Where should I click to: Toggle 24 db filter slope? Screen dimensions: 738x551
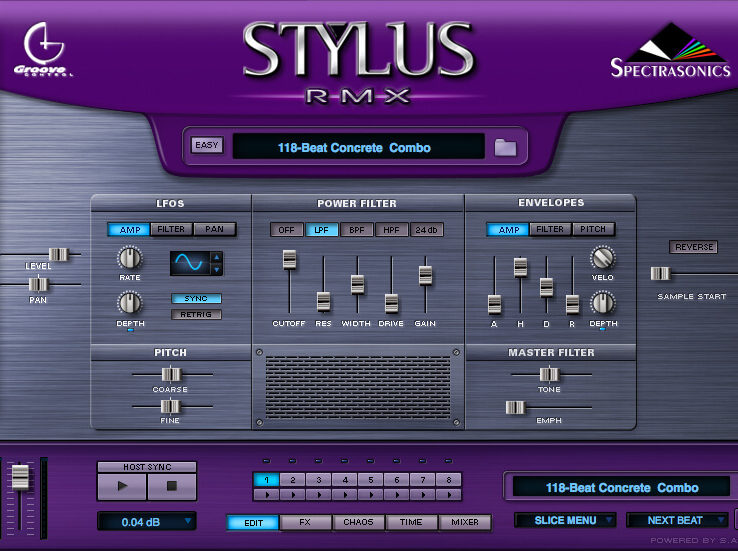point(426,230)
